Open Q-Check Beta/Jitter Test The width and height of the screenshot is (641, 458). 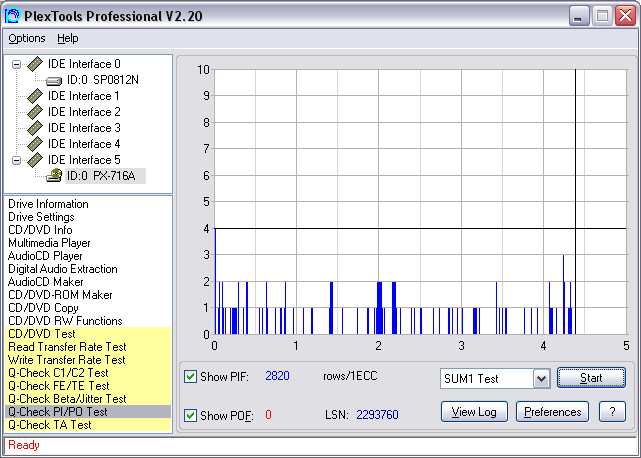(x=67, y=399)
